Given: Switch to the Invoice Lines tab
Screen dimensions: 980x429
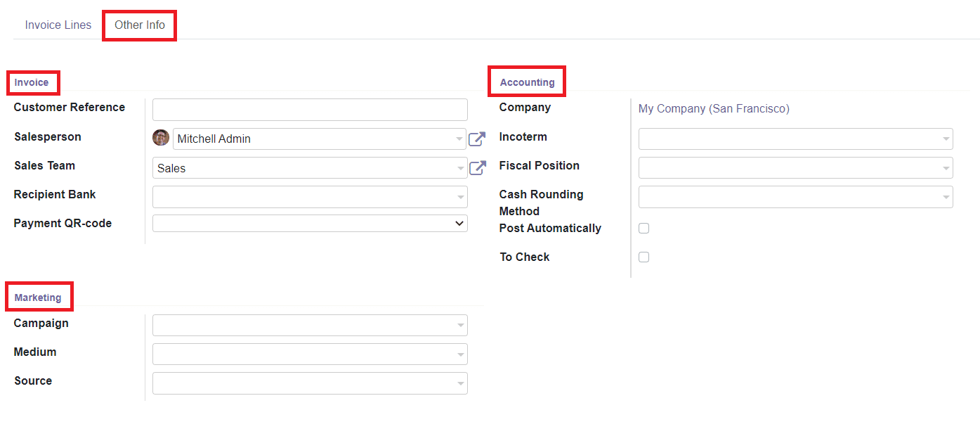Looking at the screenshot, I should click(58, 25).
